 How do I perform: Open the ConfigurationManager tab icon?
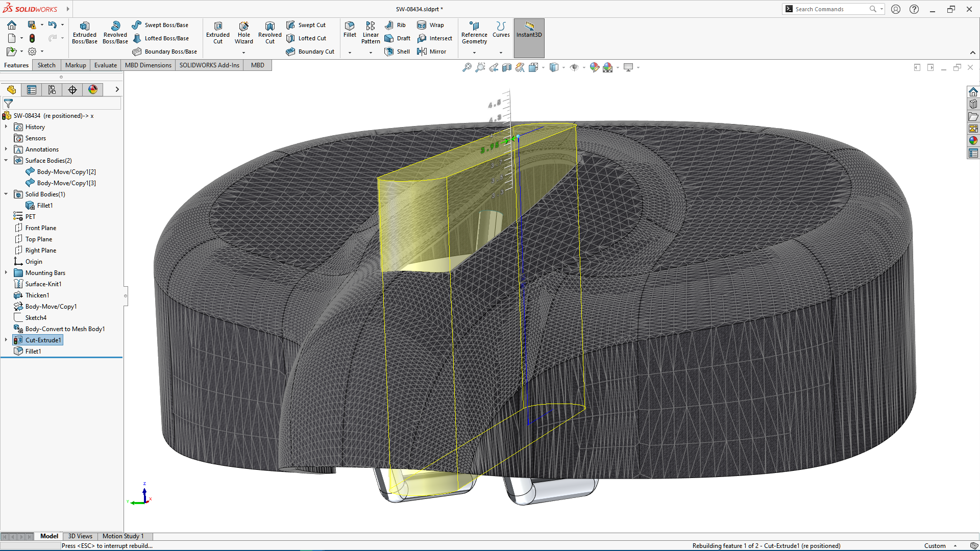[52, 90]
